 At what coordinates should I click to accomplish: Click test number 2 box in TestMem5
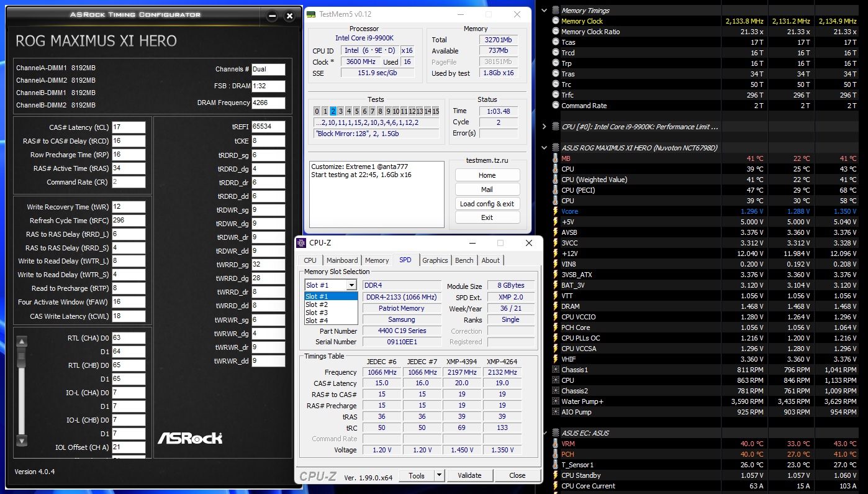(333, 111)
